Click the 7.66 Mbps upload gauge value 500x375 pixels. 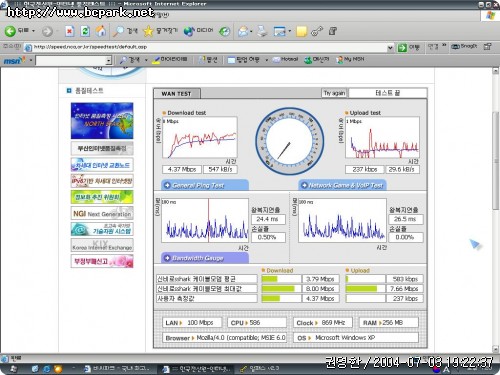click(404, 289)
